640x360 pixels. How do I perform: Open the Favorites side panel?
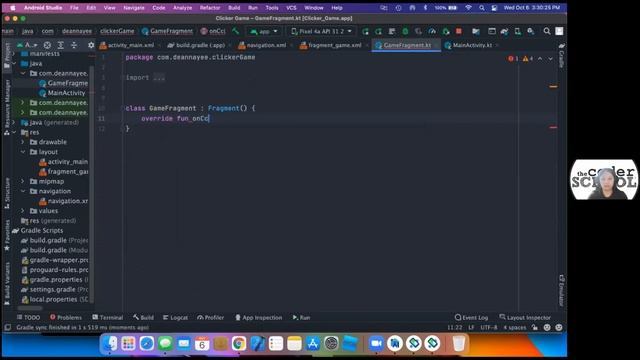(7, 236)
